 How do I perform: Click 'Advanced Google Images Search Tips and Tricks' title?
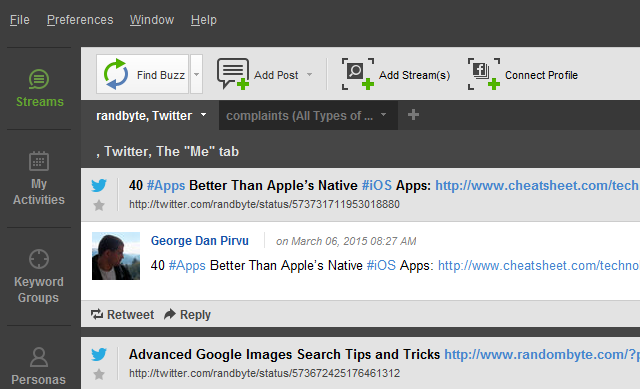point(284,355)
